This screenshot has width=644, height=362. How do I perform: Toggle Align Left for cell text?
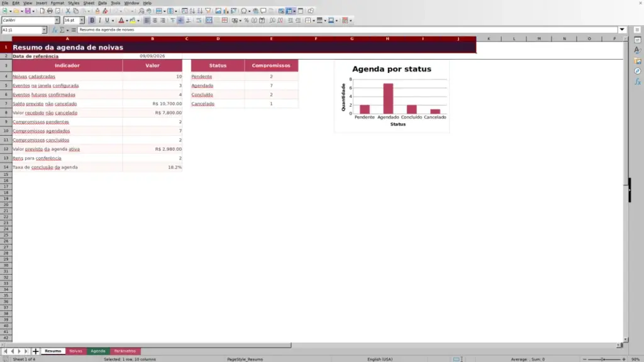147,21
